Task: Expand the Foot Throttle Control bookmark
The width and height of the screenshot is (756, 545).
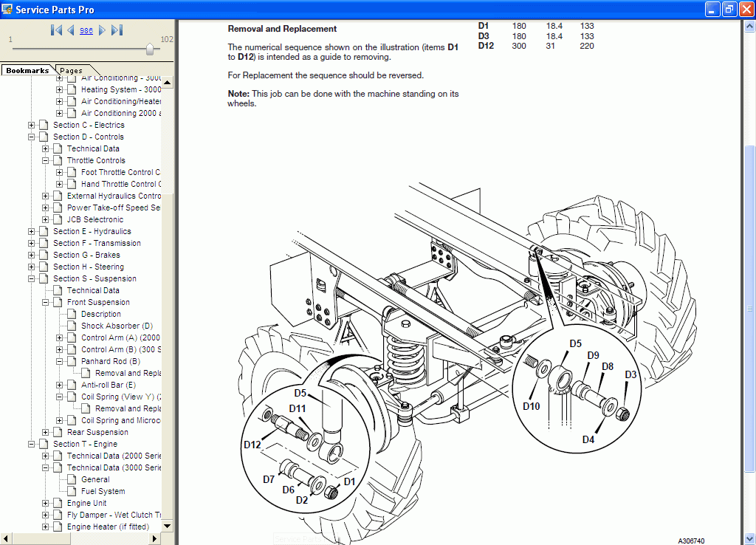Action: pos(58,172)
